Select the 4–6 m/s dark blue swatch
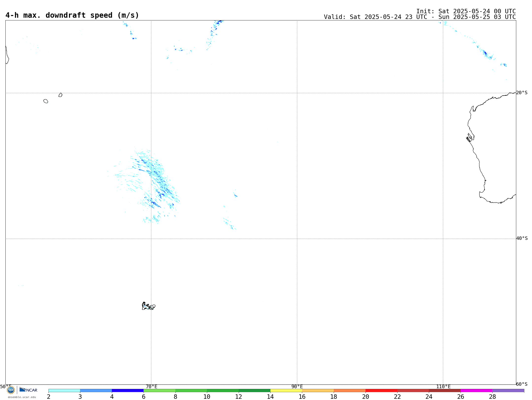The height and width of the screenshot is (400, 532). click(x=128, y=391)
